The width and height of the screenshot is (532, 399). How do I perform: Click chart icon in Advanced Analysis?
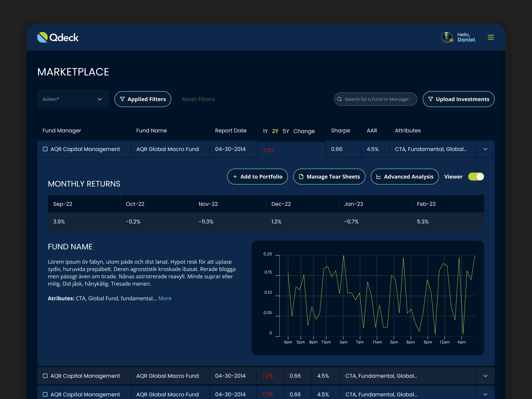[378, 177]
